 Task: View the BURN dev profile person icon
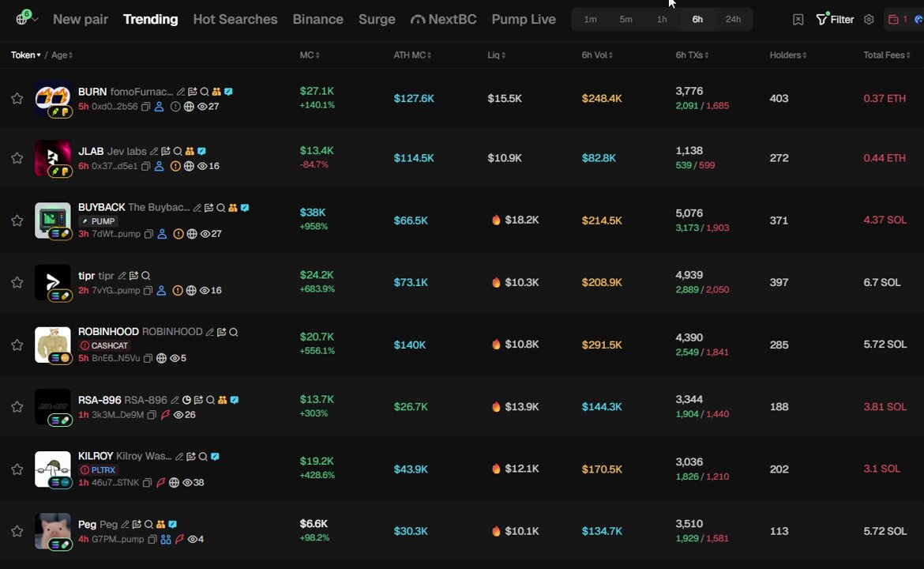click(x=159, y=107)
